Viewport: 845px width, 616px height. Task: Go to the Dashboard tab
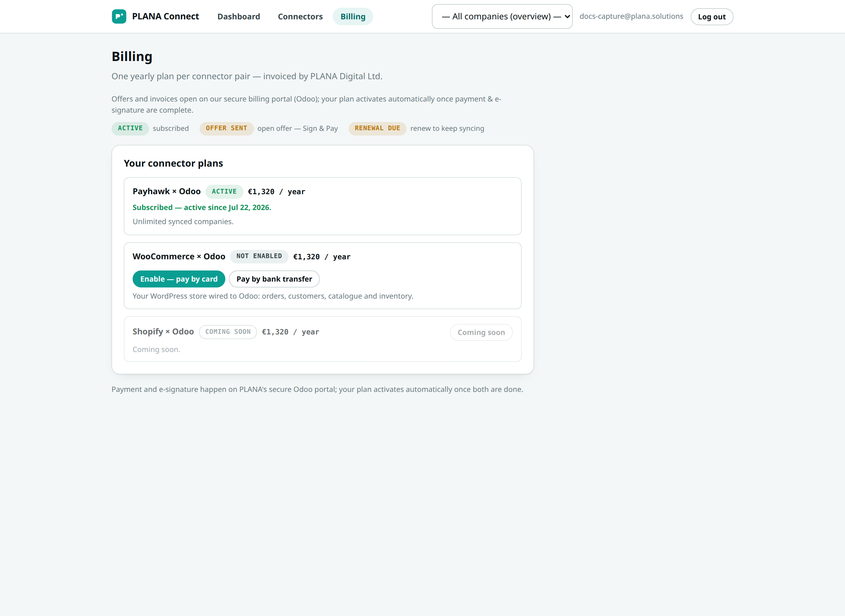coord(239,16)
